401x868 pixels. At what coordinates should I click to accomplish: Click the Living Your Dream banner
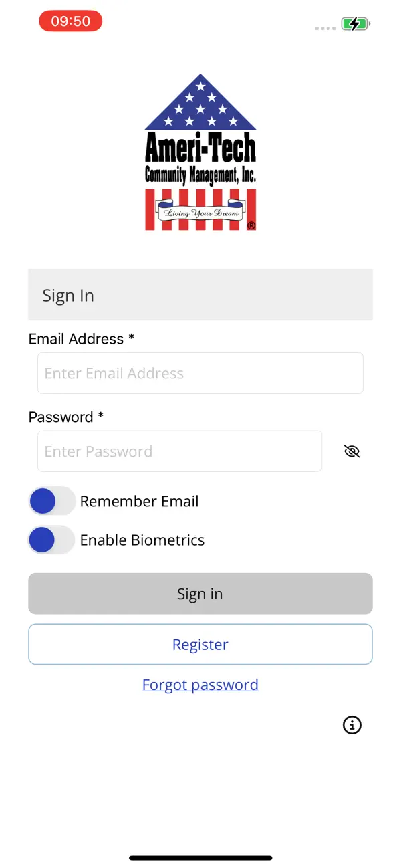(x=200, y=213)
